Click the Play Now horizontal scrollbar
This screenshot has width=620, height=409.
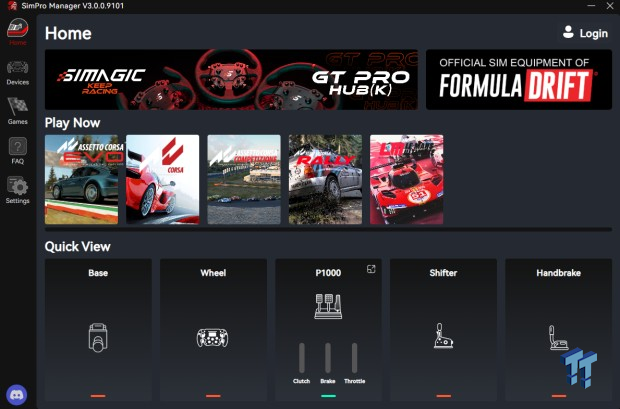(x=328, y=229)
